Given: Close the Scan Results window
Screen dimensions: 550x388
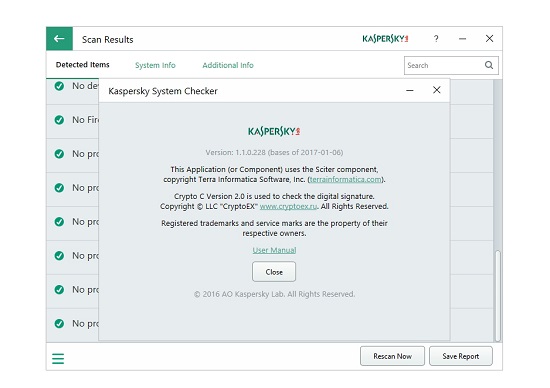Looking at the screenshot, I should click(x=489, y=39).
